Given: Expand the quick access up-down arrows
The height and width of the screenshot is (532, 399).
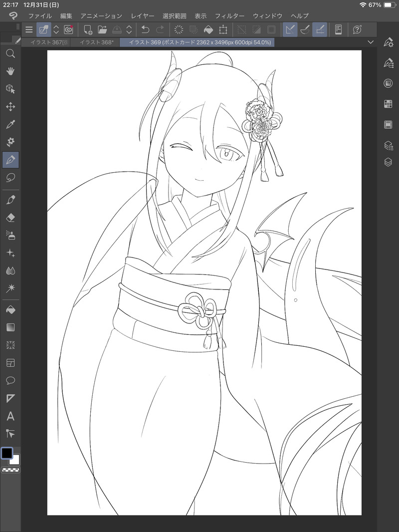Looking at the screenshot, I should (56, 29).
